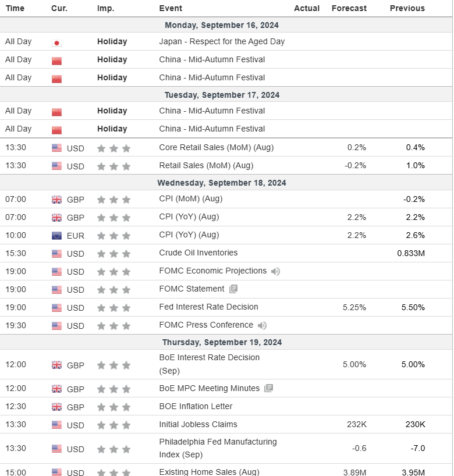Click the Japan flag icon on Respect for the Aged Day row
Image resolution: width=454 pixels, height=476 pixels.
click(56, 42)
